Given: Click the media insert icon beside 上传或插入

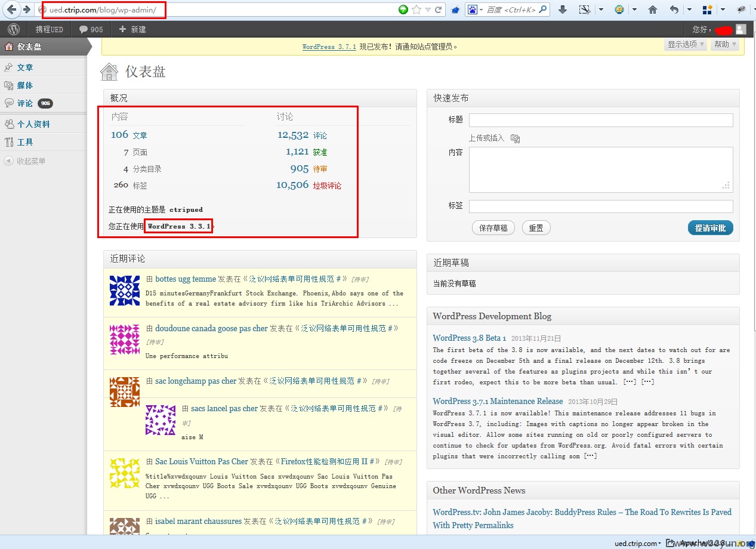Looking at the screenshot, I should pyautogui.click(x=515, y=138).
